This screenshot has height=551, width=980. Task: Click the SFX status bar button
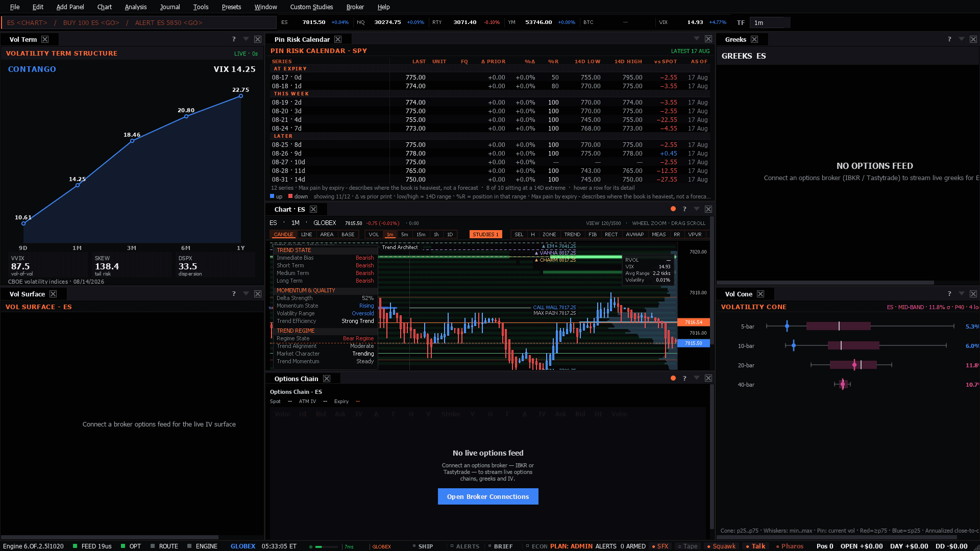tap(660, 546)
